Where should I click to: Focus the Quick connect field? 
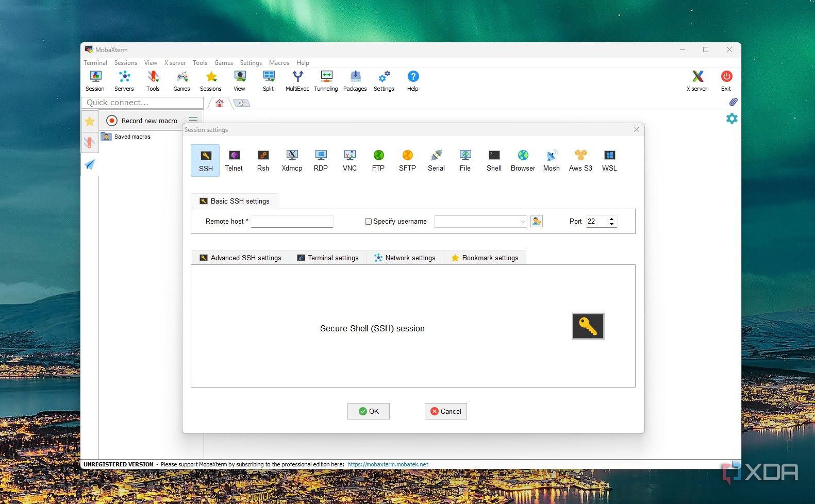pyautogui.click(x=142, y=103)
